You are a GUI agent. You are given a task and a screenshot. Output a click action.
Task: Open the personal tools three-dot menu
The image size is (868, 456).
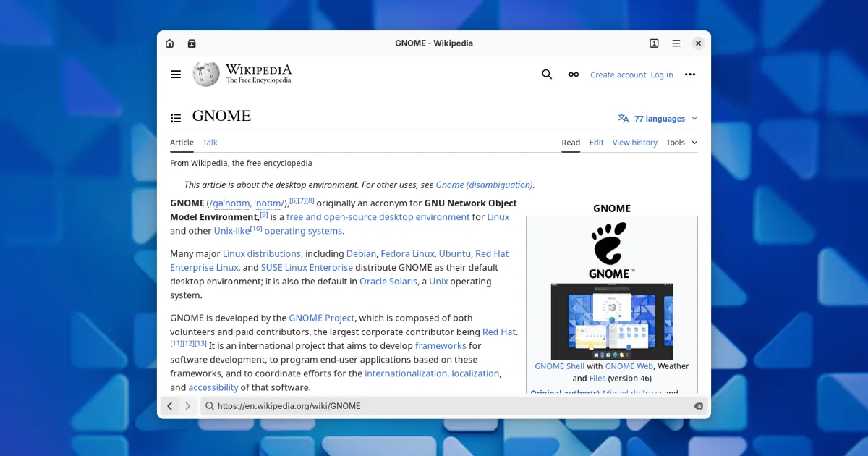690,75
